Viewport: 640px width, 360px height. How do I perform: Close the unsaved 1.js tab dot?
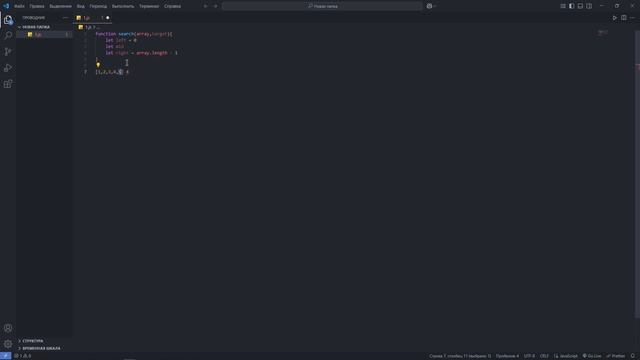(108, 18)
